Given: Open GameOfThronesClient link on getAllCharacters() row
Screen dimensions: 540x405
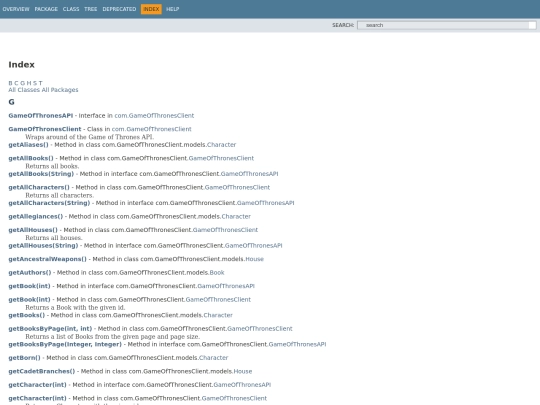Looking at the screenshot, I should coord(237,187).
